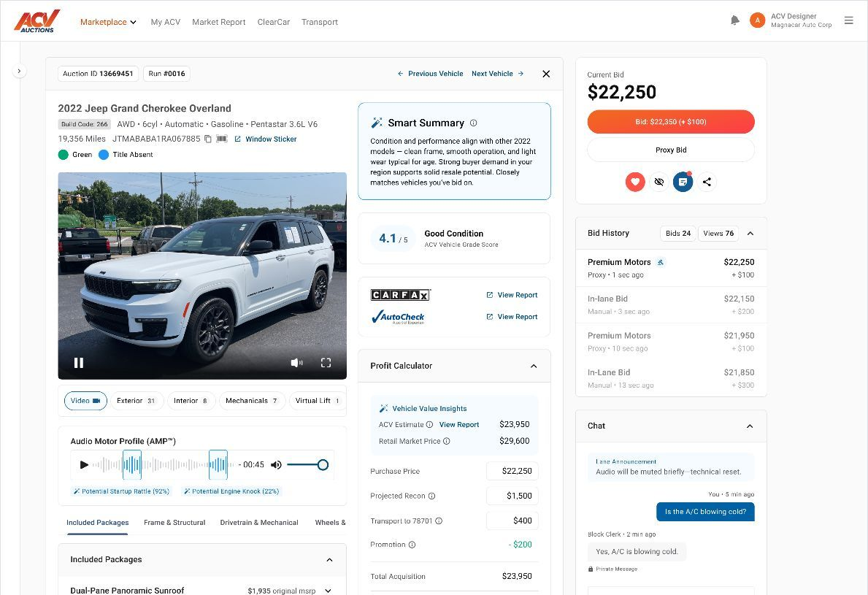Open the Marketplace dropdown
The image size is (868, 595).
tap(108, 22)
